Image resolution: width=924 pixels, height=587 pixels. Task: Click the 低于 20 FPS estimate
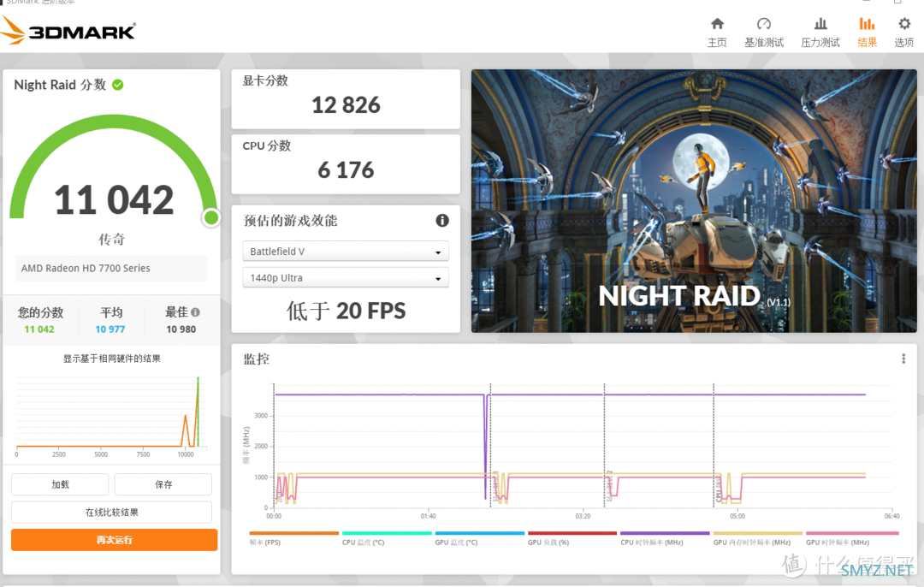point(346,311)
